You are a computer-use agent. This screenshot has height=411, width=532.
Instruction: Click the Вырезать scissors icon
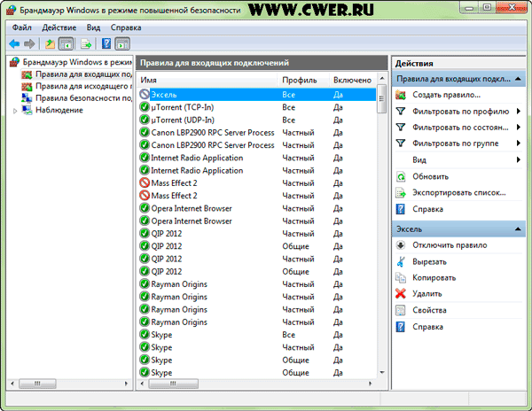(x=401, y=261)
